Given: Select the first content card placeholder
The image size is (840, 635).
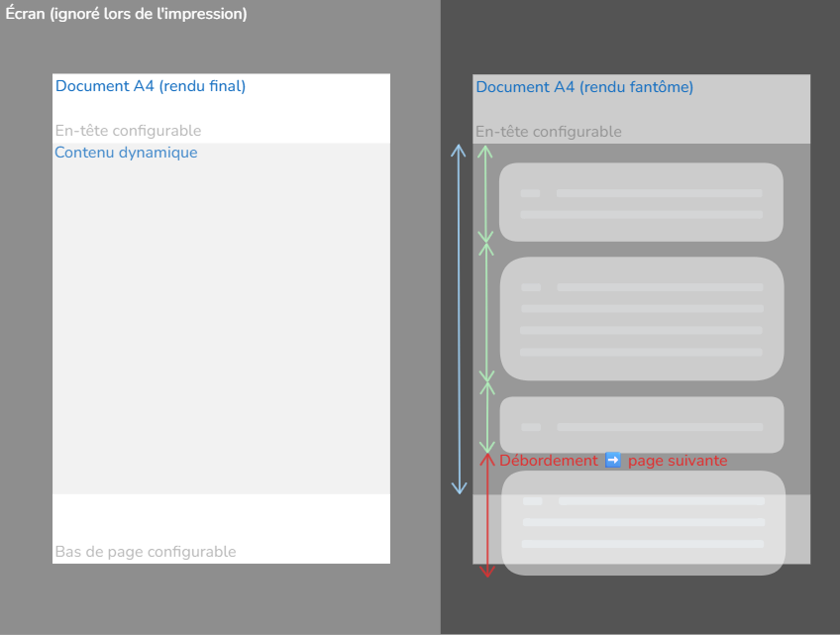Looking at the screenshot, I should pos(641,202).
